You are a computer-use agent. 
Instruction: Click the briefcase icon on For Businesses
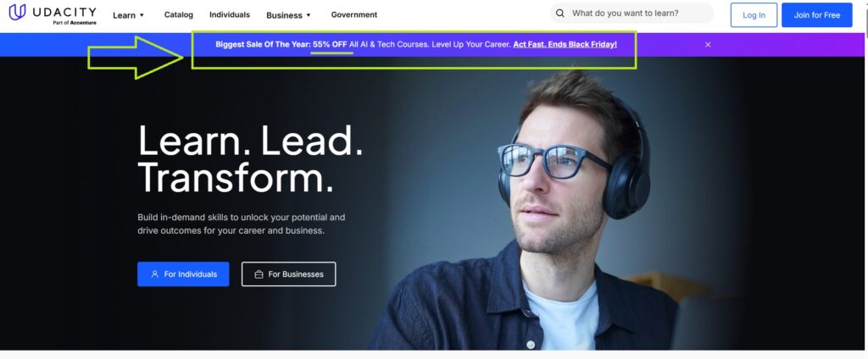pyautogui.click(x=259, y=274)
